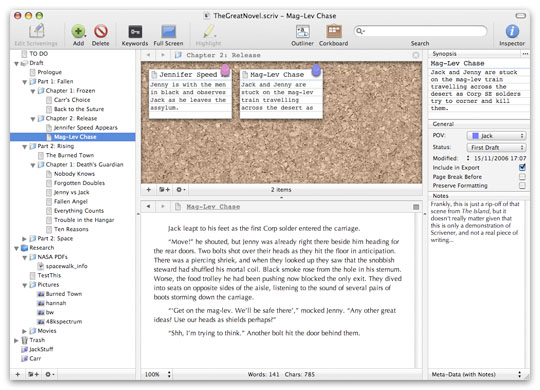540x390 pixels.
Task: Select spacewalk_info PDF item
Action: 66,266
